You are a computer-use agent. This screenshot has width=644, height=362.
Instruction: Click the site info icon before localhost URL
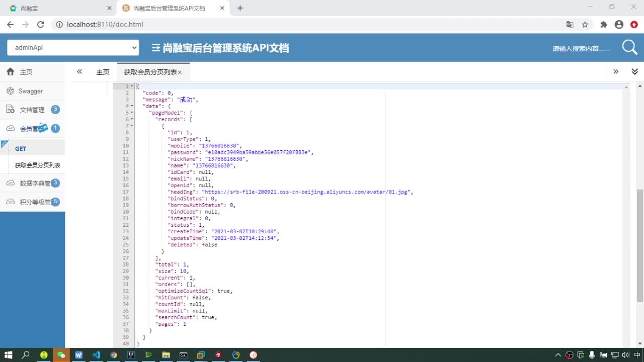(59, 24)
